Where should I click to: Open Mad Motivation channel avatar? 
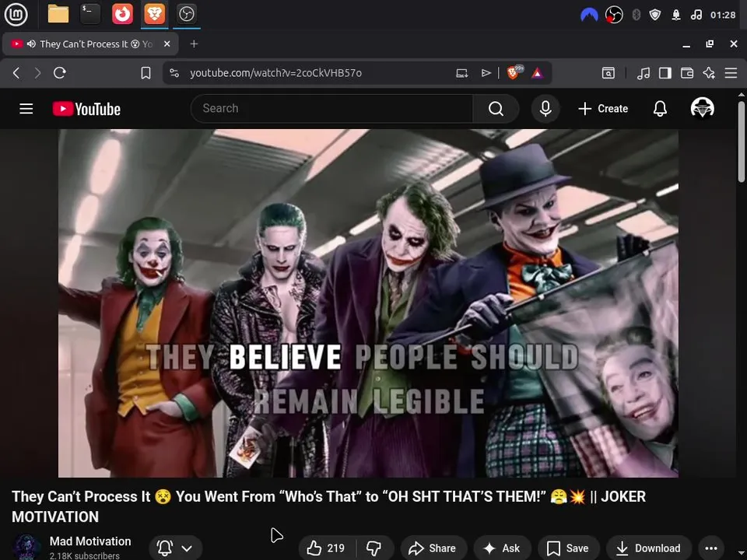26,547
